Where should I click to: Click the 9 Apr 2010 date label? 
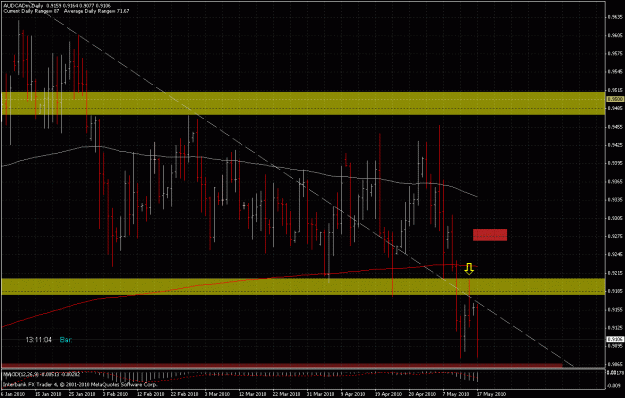click(x=353, y=394)
